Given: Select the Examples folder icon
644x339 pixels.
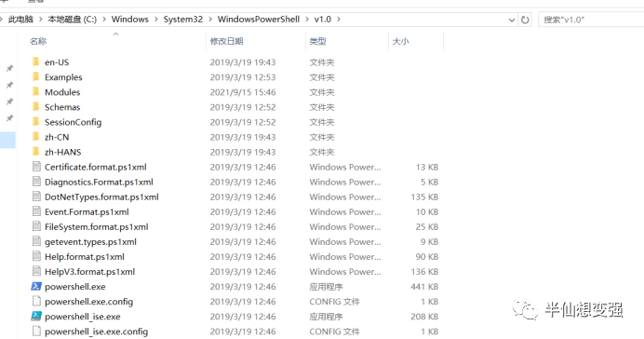Looking at the screenshot, I should click(x=36, y=77).
